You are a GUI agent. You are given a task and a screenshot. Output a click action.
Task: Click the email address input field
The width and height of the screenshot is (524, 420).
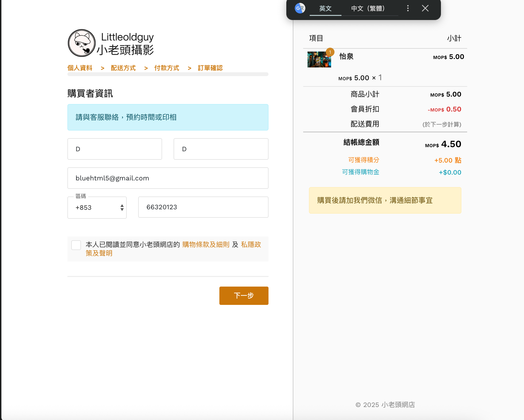pyautogui.click(x=168, y=178)
